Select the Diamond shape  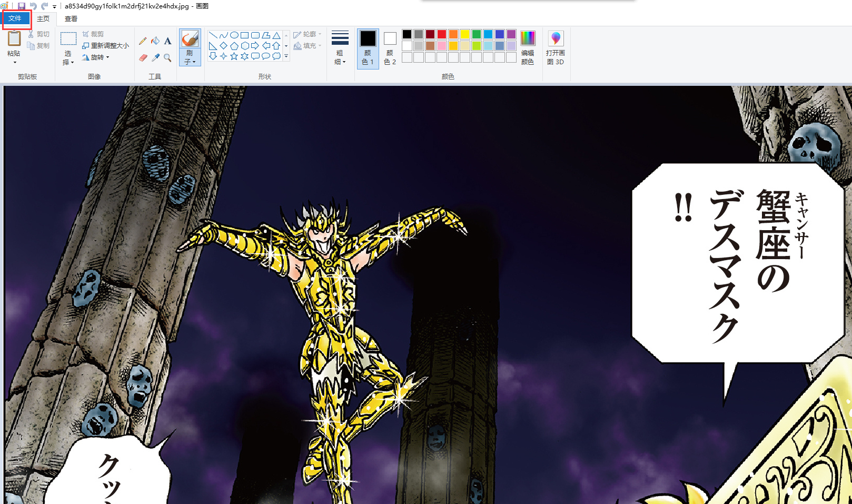tap(224, 46)
